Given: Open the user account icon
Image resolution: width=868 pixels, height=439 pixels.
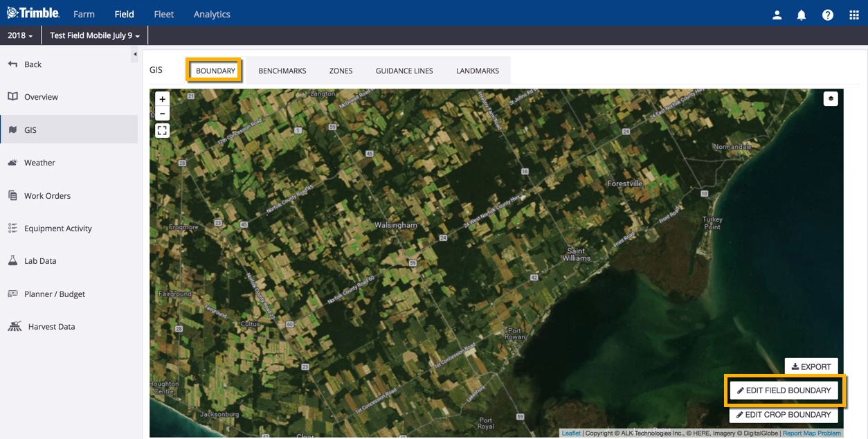Looking at the screenshot, I should (777, 15).
